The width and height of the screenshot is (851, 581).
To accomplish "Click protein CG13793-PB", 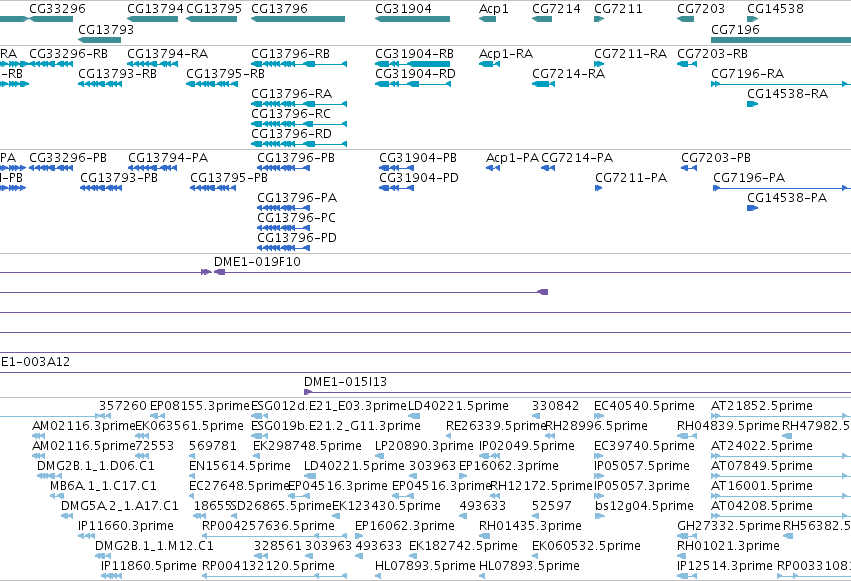I will click(x=101, y=188).
